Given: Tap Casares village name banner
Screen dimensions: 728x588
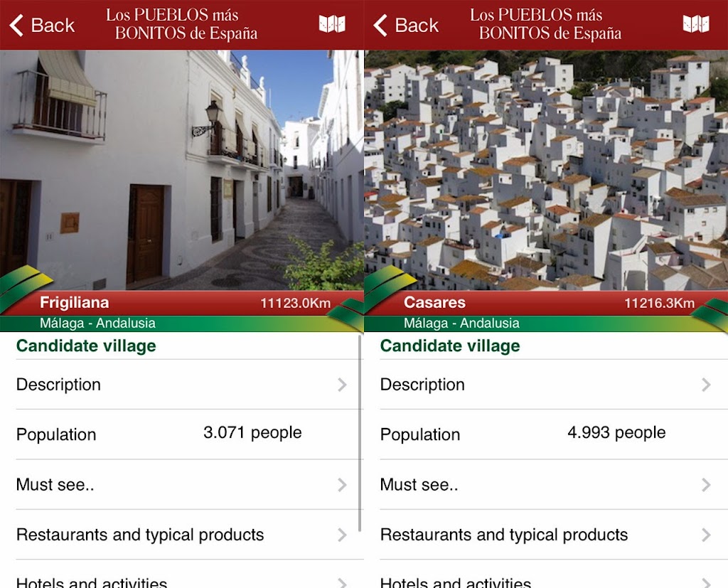Looking at the screenshot, I should 434,302.
